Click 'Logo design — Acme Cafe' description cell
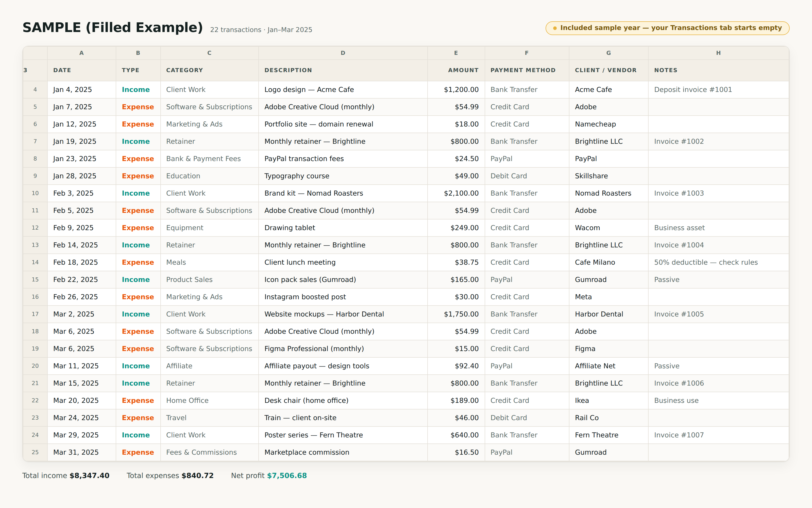The image size is (812, 508). 343,90
